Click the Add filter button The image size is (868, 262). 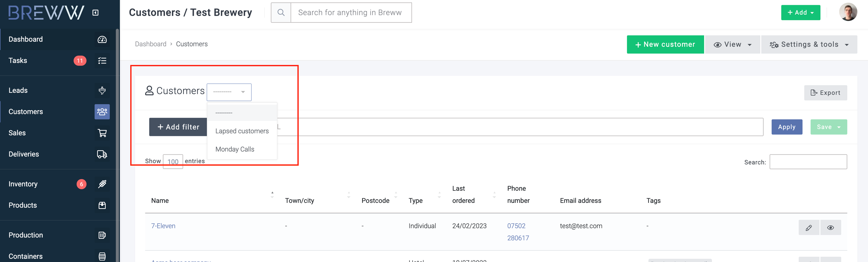coord(178,127)
